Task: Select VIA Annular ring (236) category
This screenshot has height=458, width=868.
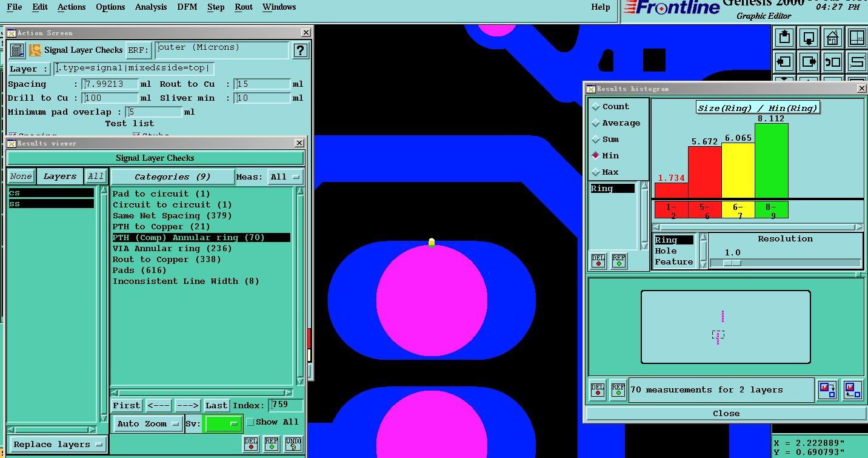Action: (201, 249)
